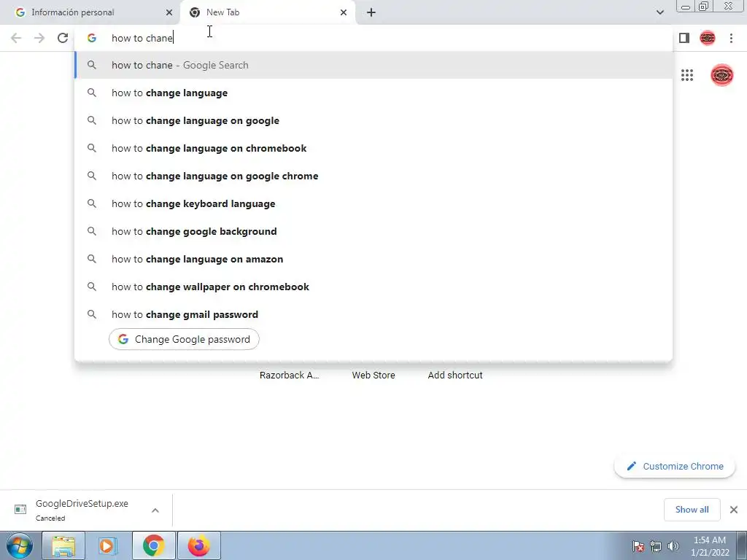The width and height of the screenshot is (747, 560).
Task: Open the Web Store shortcut
Action: 373,376
